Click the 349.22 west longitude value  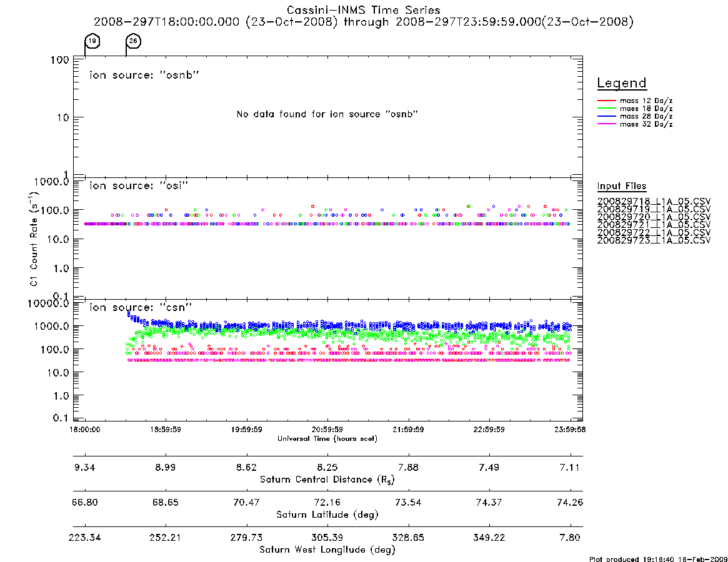[x=489, y=538]
